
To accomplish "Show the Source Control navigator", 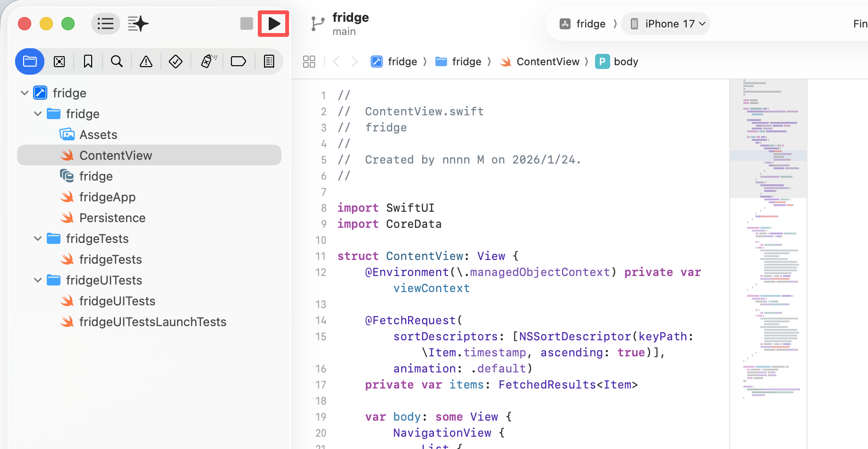I will click(x=59, y=61).
